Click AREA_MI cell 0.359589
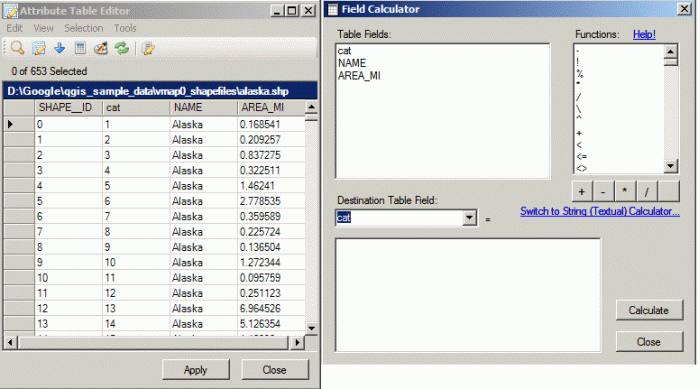This screenshot has width=700, height=389. pyautogui.click(x=271, y=216)
